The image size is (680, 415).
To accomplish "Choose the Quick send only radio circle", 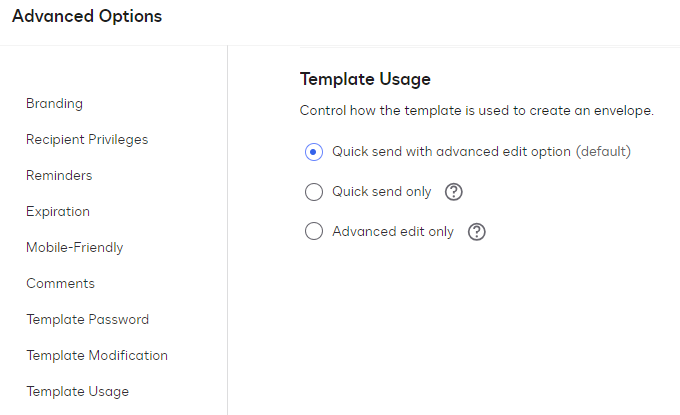I will point(314,192).
